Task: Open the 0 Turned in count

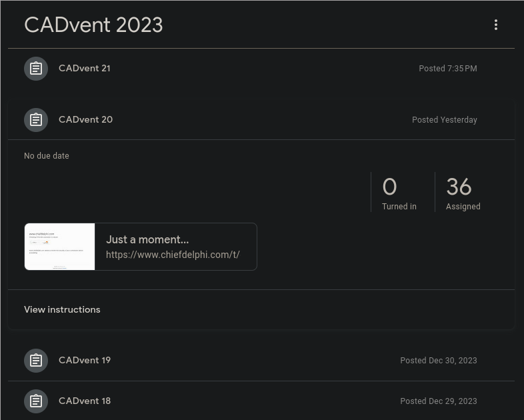Action: (x=399, y=193)
